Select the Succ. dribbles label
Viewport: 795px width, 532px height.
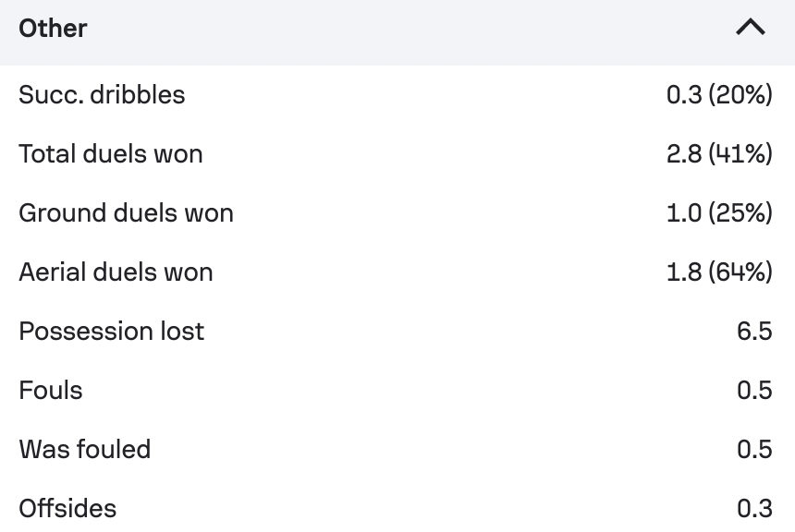tap(102, 95)
